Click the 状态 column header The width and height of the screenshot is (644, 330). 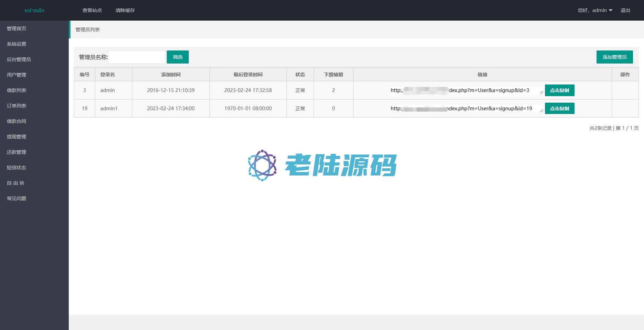[x=300, y=75]
